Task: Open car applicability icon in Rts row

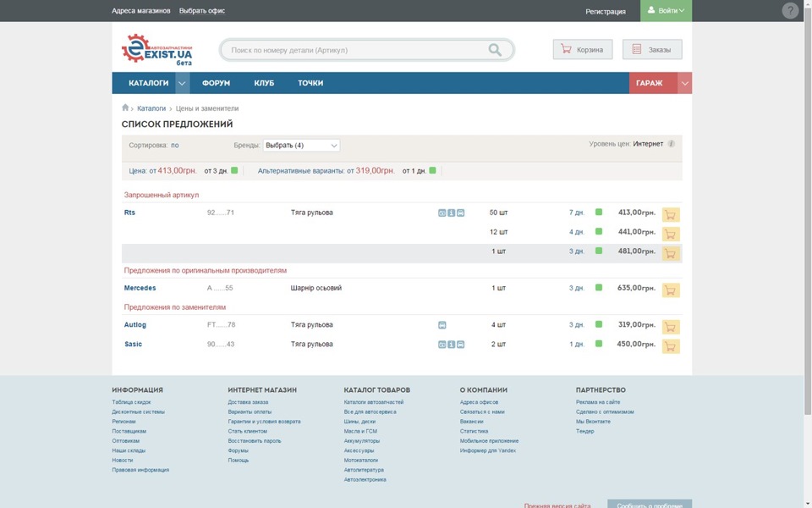Action: tap(460, 213)
